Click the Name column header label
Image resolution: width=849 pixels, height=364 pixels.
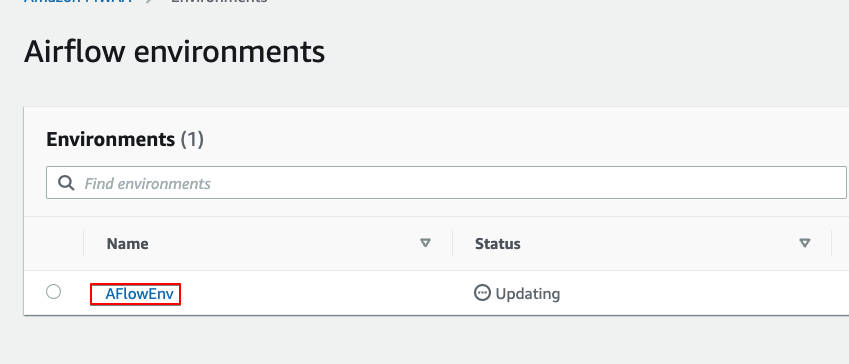click(127, 244)
